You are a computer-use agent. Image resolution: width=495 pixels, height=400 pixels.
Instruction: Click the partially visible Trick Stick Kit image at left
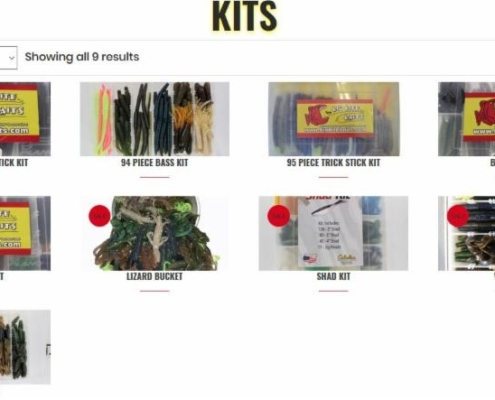pos(25,119)
